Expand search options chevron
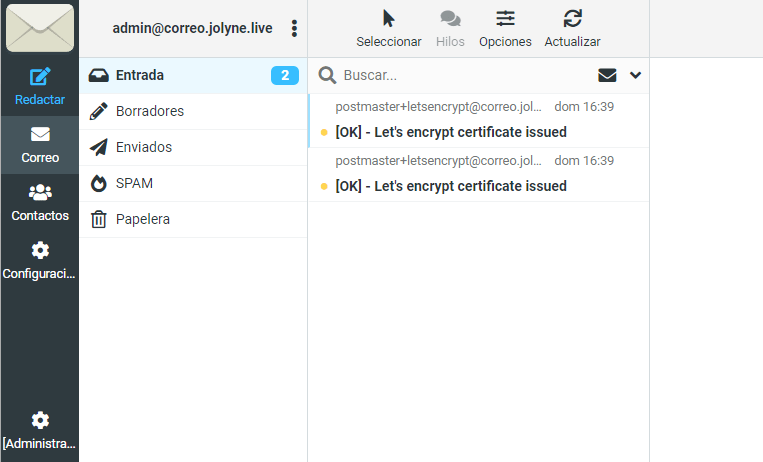Viewport: 763px width, 462px height. (x=635, y=75)
